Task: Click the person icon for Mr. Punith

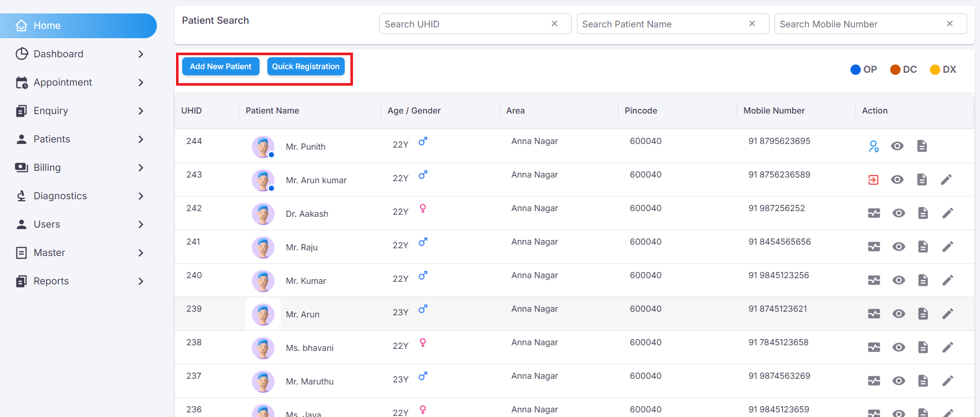Action: pos(873,146)
